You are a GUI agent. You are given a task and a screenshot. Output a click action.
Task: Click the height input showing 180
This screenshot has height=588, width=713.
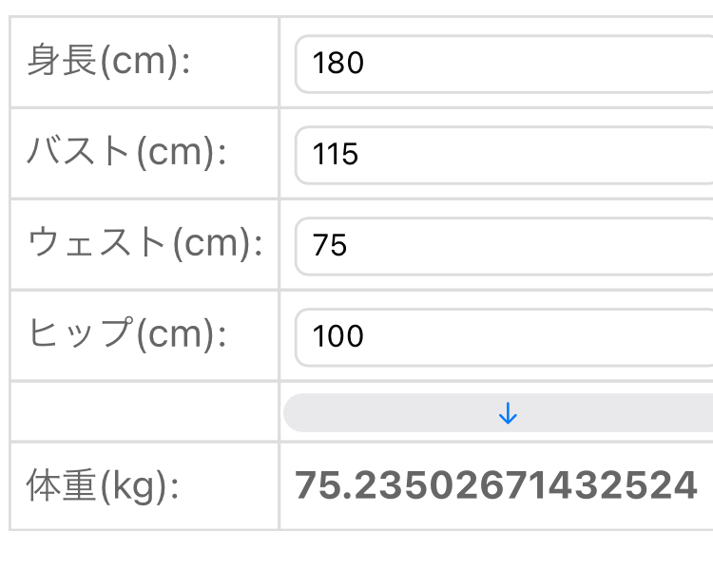[504, 64]
